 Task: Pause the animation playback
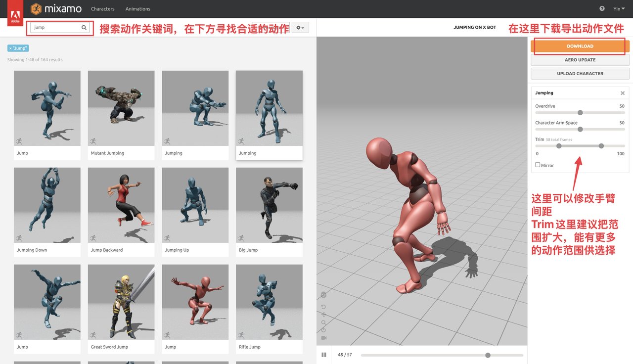(x=324, y=355)
